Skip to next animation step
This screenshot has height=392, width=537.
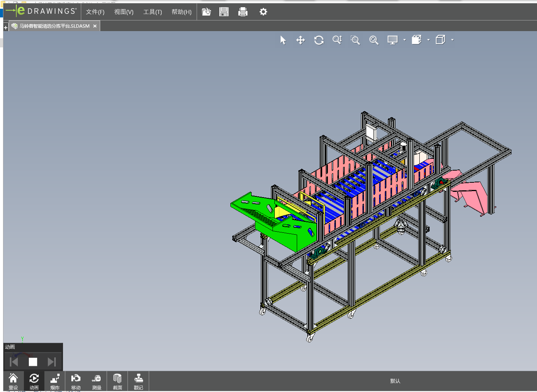pos(52,362)
